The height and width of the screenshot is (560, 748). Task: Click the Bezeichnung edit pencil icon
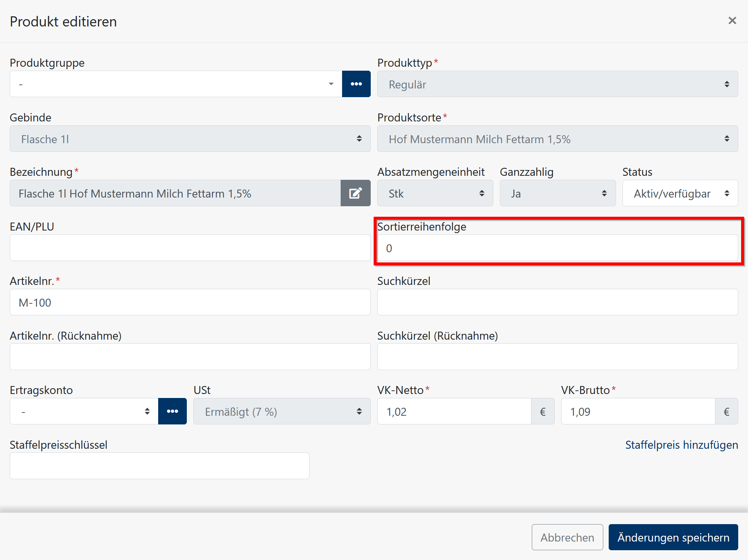[355, 193]
